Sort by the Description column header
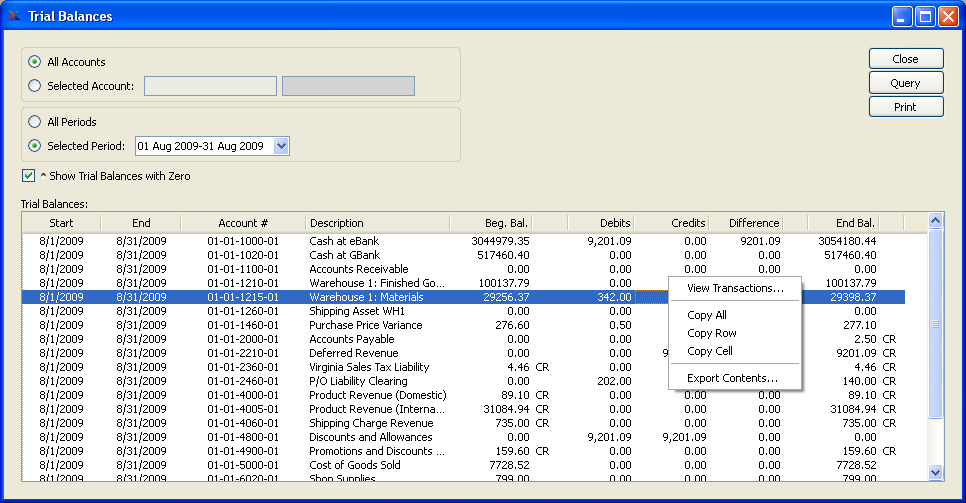This screenshot has width=966, height=503. pyautogui.click(x=337, y=223)
